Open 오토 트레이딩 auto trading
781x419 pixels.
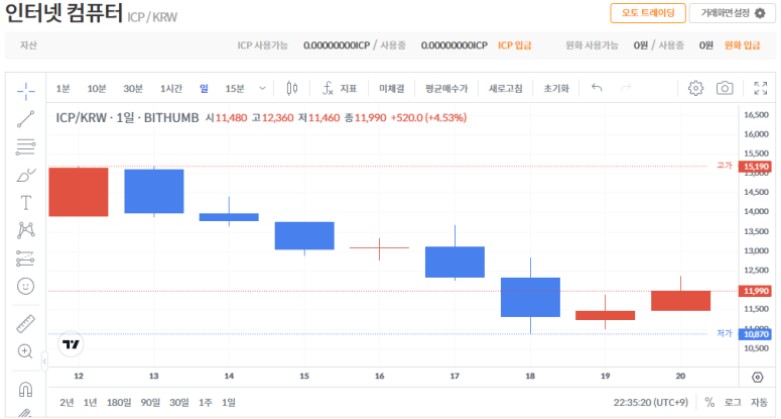point(648,13)
